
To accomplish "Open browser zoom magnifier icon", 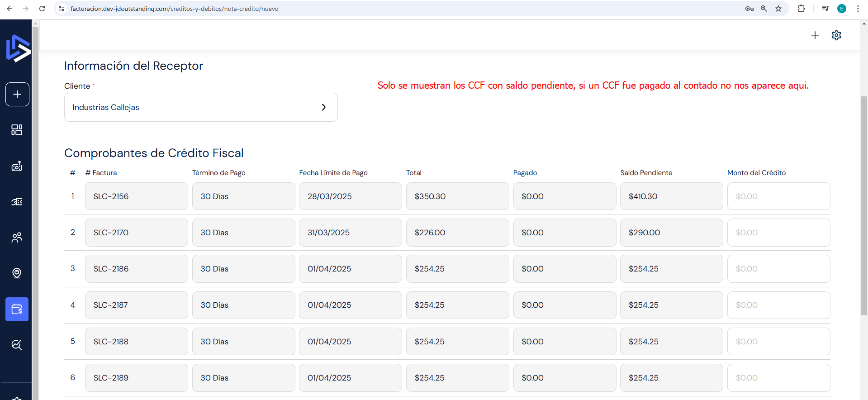I will (x=764, y=9).
